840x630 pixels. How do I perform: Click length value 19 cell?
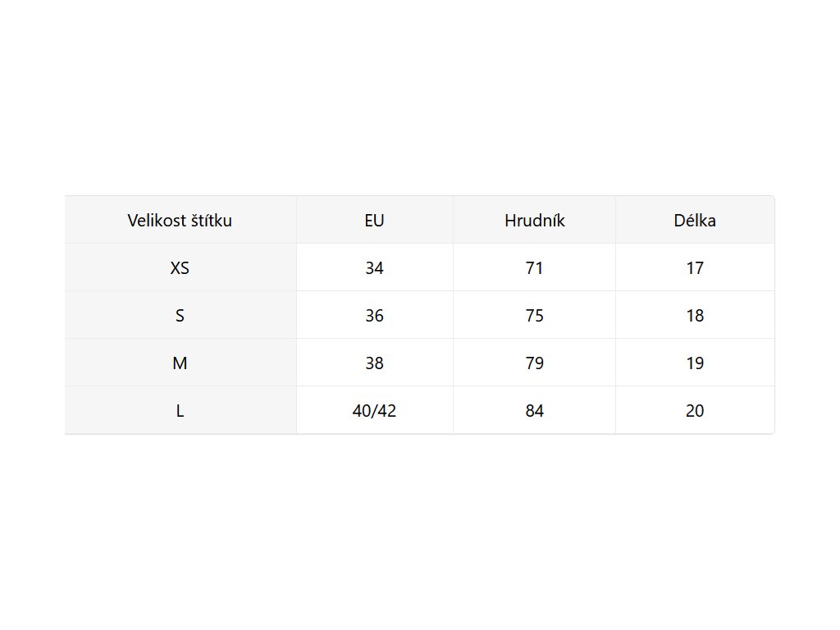(x=695, y=363)
